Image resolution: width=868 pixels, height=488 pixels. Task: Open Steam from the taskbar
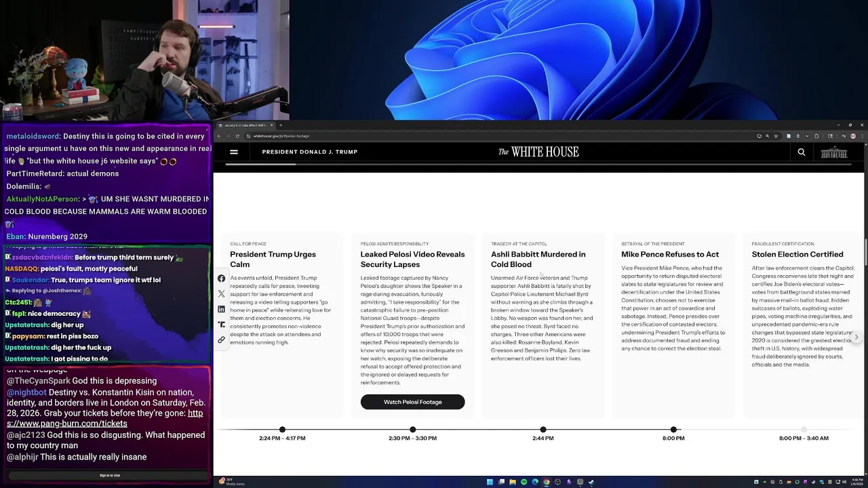(x=591, y=482)
